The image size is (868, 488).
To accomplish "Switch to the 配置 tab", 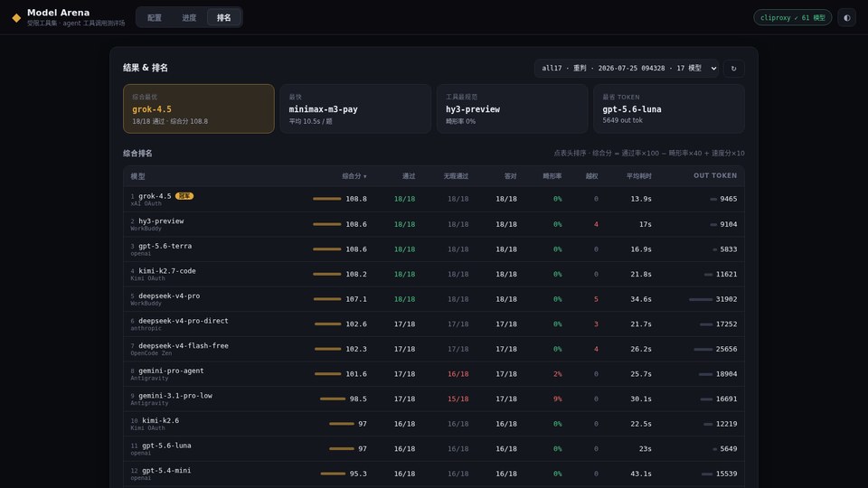I will click(x=155, y=18).
